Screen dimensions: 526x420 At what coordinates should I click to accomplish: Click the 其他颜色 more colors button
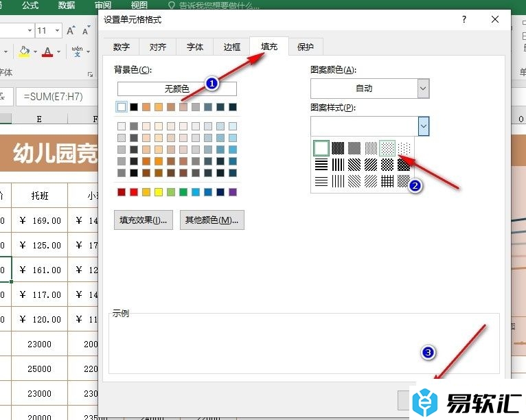[x=211, y=220]
